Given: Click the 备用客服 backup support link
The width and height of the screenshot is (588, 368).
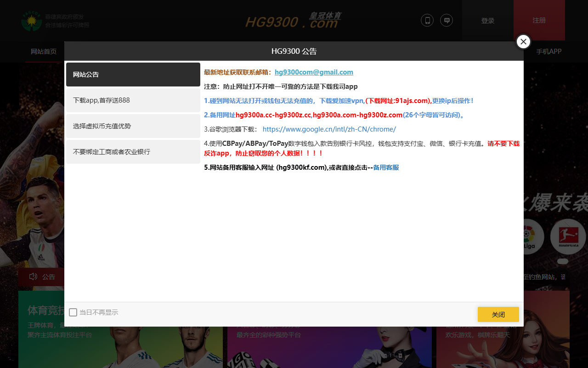Looking at the screenshot, I should click(x=386, y=167).
